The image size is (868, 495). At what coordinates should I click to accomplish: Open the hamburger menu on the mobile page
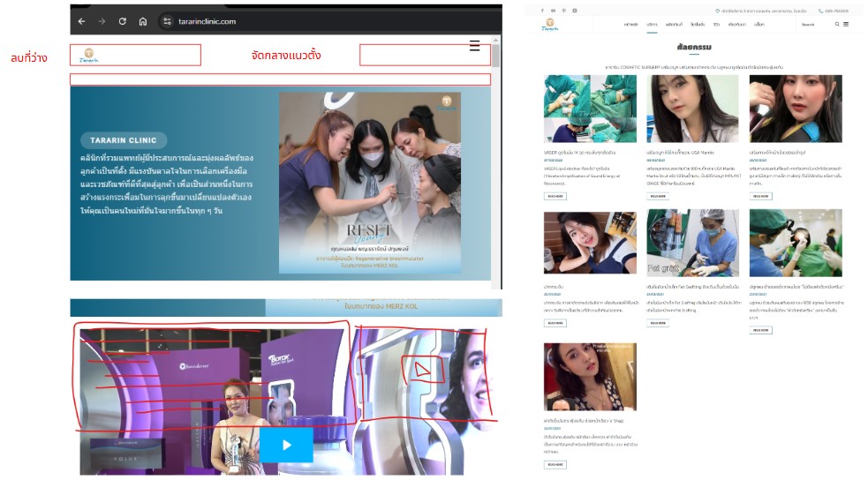[474, 46]
